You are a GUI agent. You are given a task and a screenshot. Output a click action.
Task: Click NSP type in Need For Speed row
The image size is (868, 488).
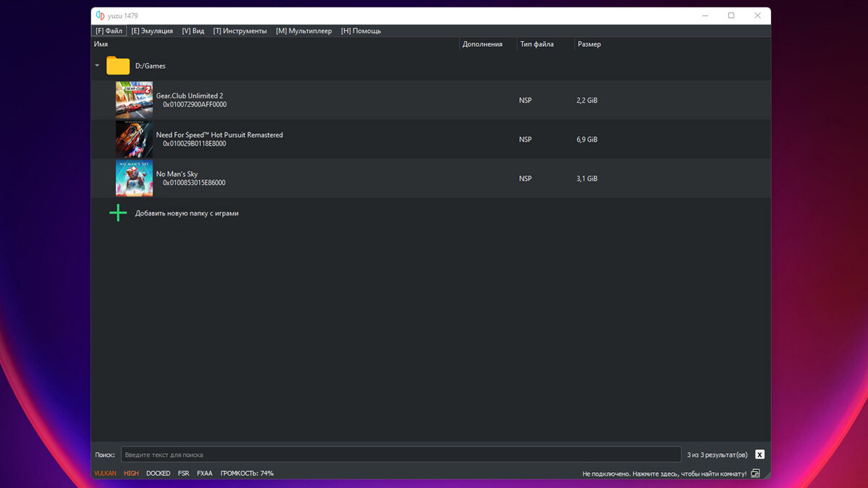[525, 139]
